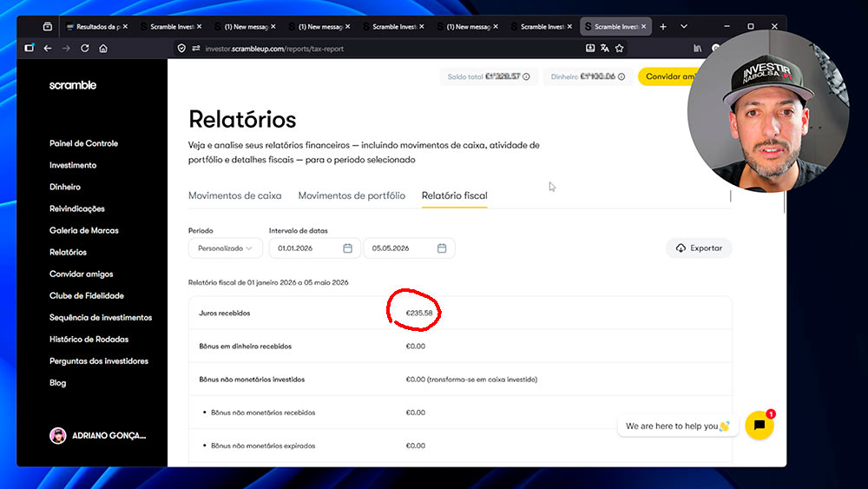Open calendar for the 05.05.2026 date
The width and height of the screenshot is (868, 489).
[441, 248]
